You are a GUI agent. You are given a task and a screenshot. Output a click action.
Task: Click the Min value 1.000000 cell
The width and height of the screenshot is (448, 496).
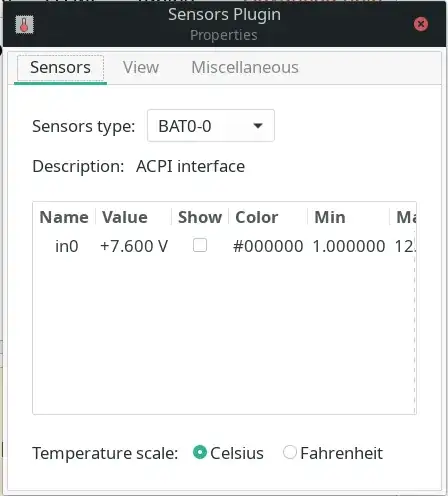pos(349,246)
